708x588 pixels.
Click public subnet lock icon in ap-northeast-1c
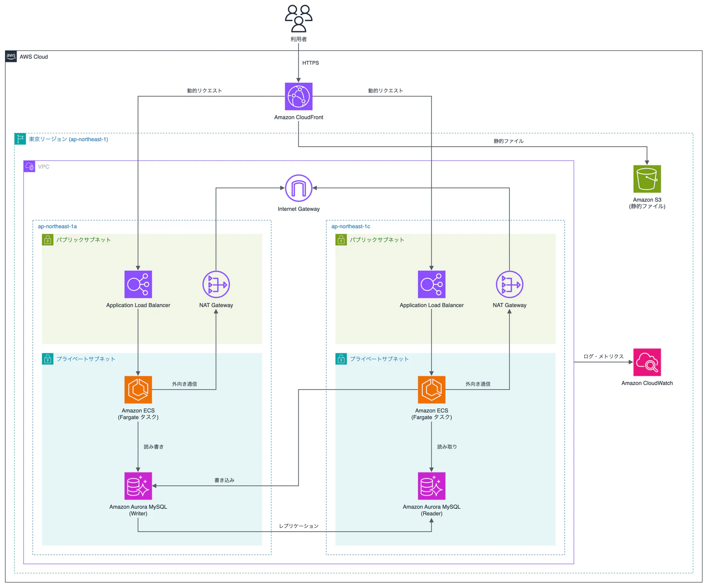tap(341, 240)
